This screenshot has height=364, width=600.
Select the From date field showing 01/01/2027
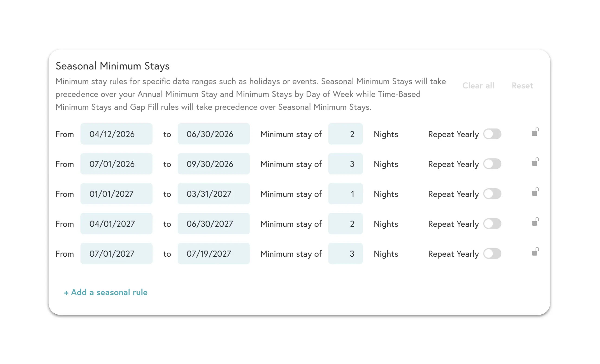116,194
